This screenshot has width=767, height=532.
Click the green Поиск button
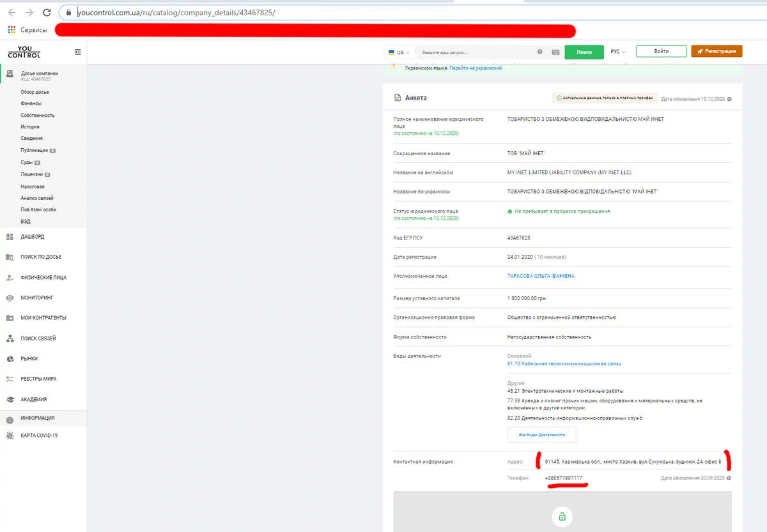click(584, 52)
